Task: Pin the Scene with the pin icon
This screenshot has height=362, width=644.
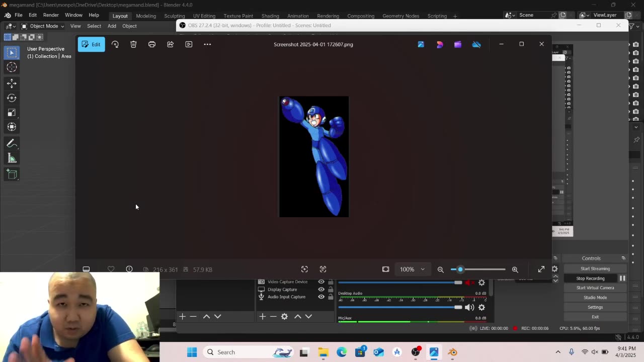Action: point(553,15)
